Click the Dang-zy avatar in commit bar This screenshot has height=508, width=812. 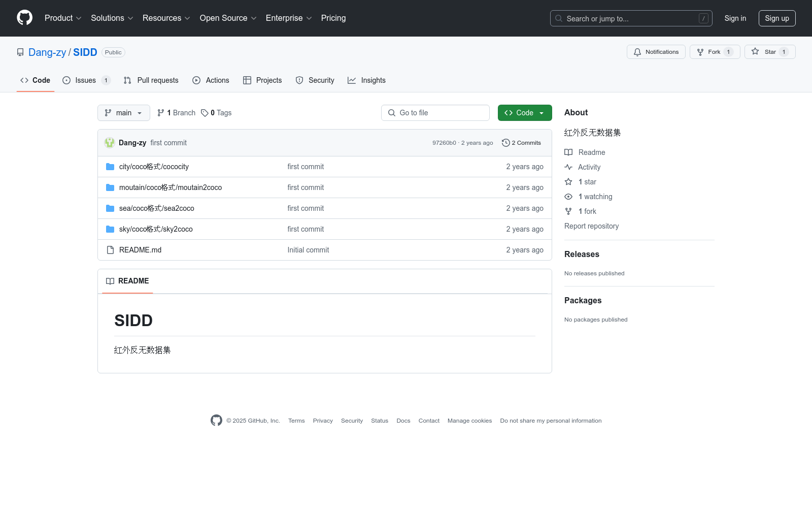point(110,143)
